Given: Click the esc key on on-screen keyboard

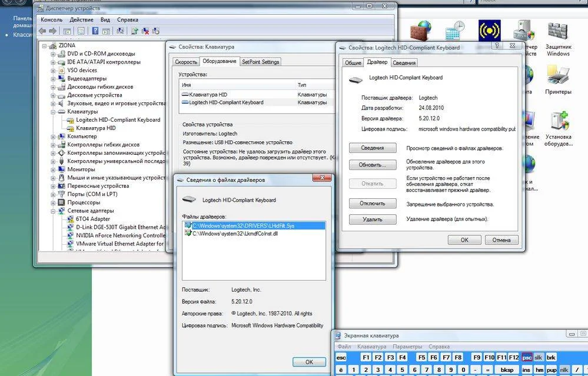Looking at the screenshot, I should [341, 357].
